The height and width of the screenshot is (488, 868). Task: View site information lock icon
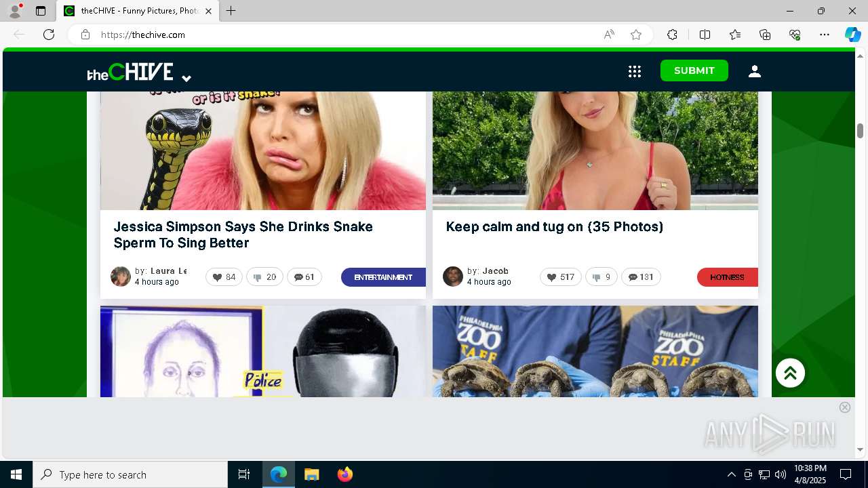click(x=85, y=35)
